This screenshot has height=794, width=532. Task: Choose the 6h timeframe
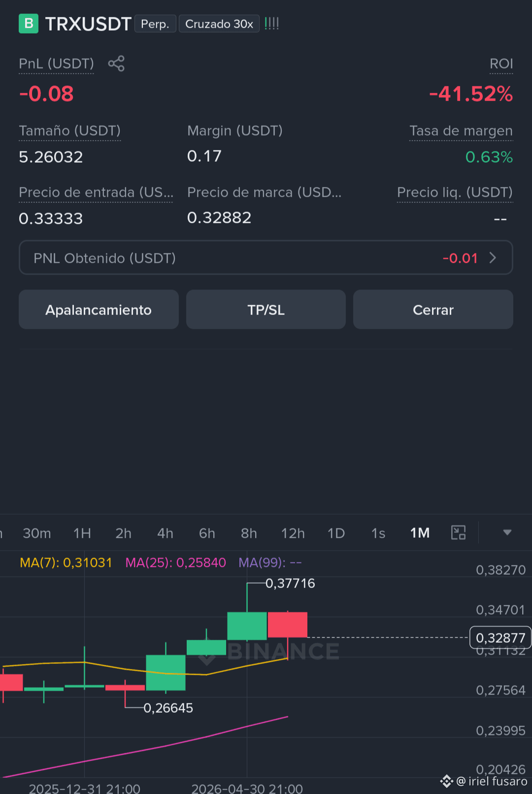pyautogui.click(x=207, y=533)
